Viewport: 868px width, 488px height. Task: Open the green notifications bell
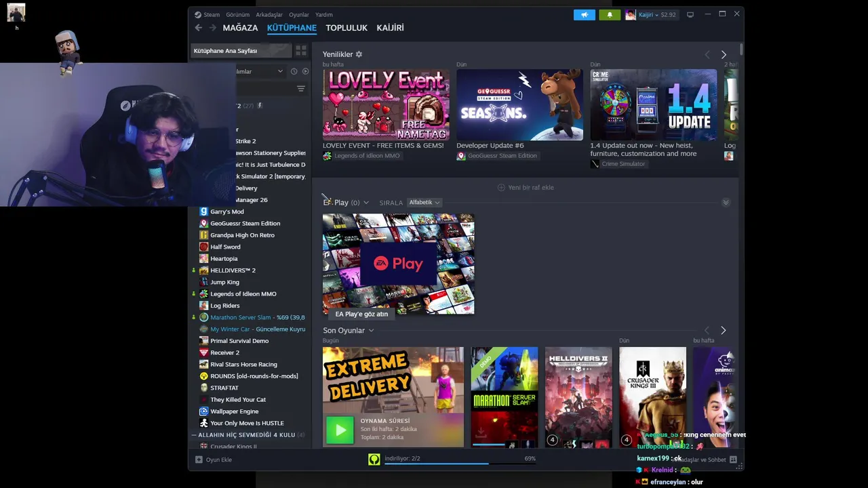[610, 15]
